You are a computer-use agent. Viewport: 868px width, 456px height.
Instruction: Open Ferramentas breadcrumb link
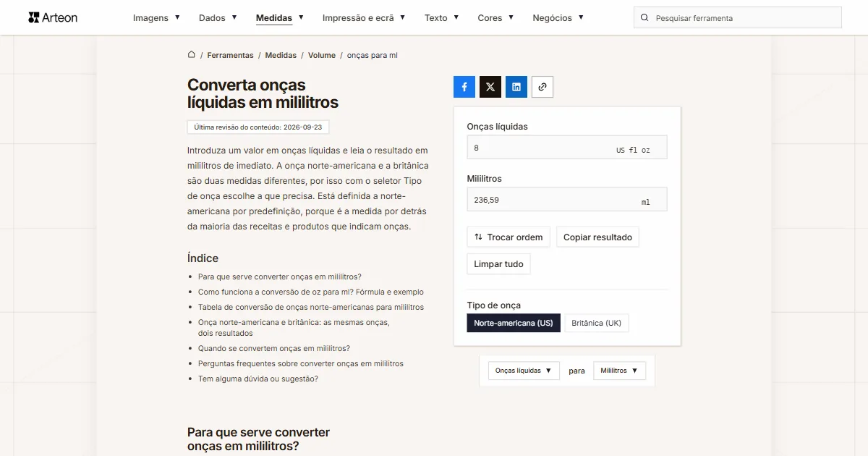click(230, 55)
